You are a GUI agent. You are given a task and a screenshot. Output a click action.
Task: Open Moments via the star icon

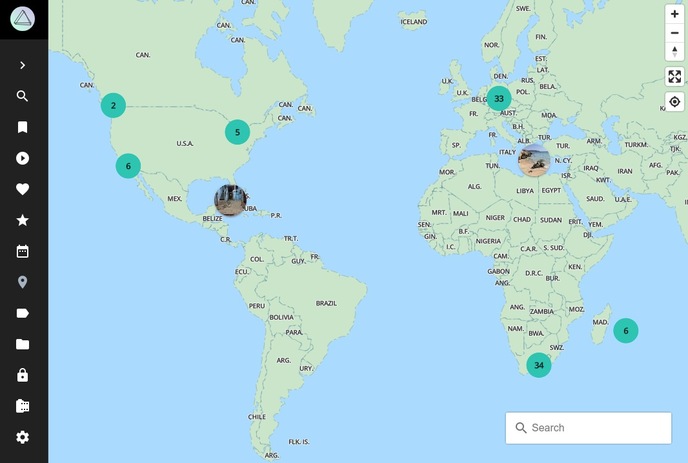[23, 220]
